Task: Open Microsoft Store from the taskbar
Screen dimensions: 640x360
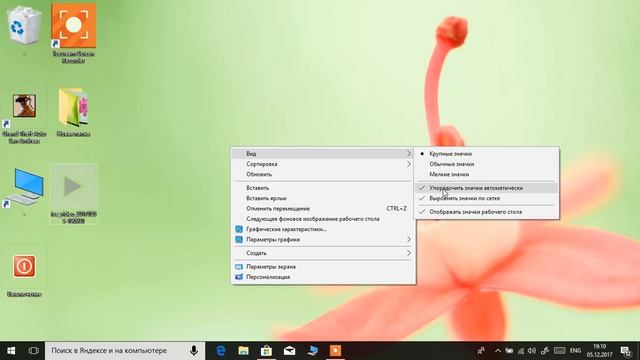Action: click(x=267, y=351)
